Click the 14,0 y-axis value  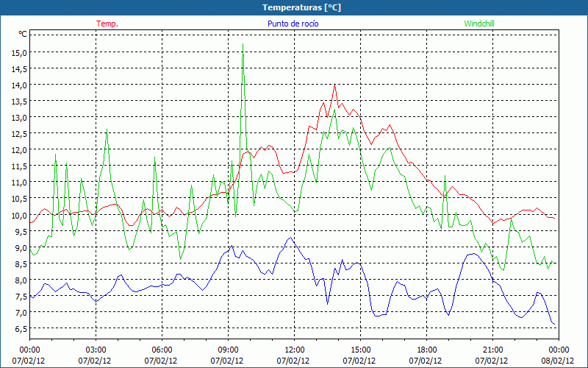[x=20, y=85]
